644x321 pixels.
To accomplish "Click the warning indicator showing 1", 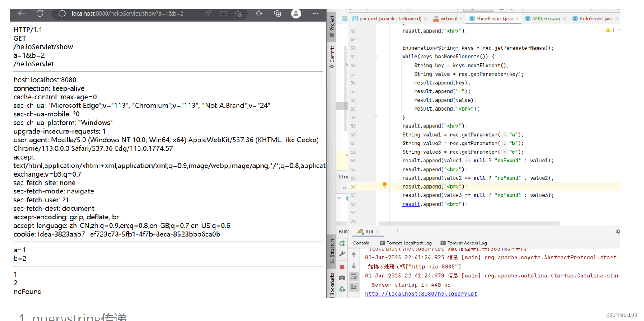I will pyautogui.click(x=610, y=30).
